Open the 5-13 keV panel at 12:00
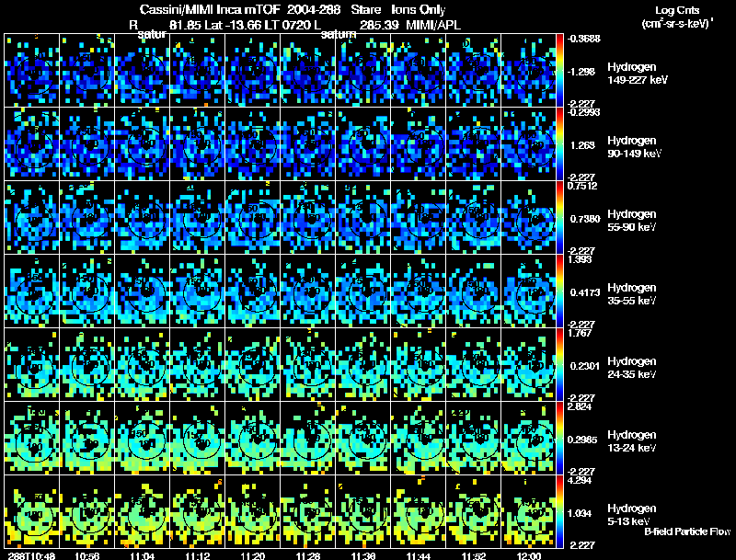The width and height of the screenshot is (736, 560). click(528, 512)
